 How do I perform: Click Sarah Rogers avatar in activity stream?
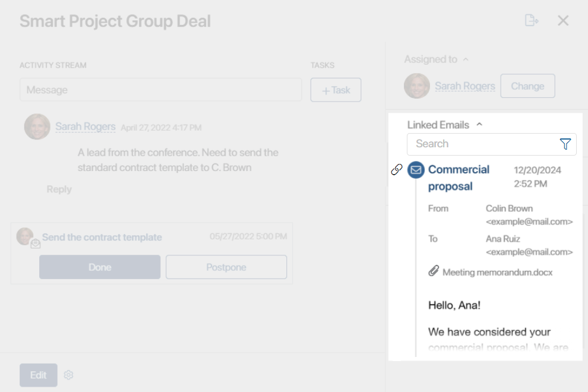point(37,127)
